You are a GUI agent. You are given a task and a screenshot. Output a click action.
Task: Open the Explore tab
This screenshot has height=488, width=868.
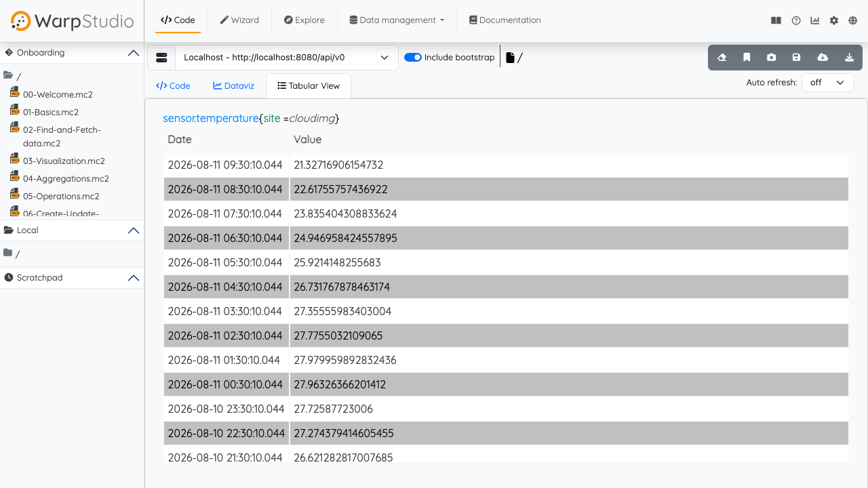304,20
